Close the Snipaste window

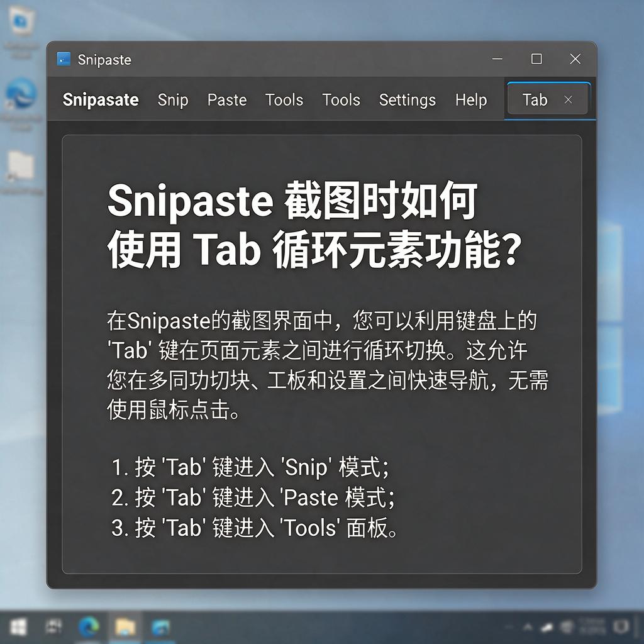575,58
